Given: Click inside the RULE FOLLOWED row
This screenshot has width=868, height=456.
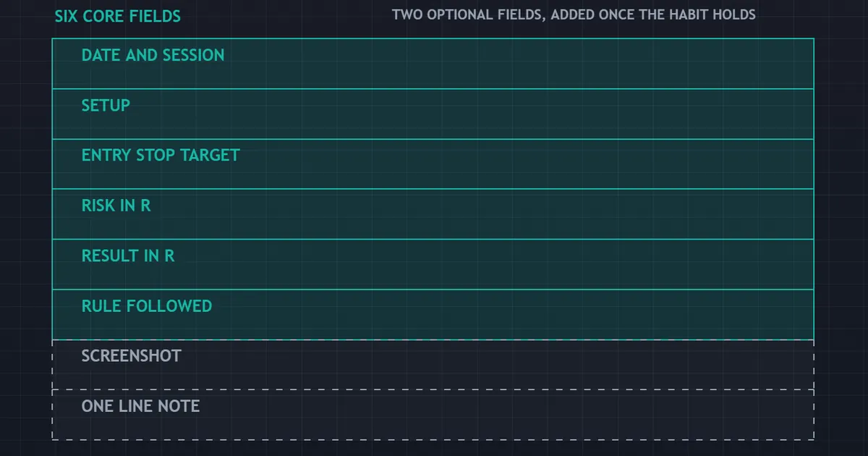Looking at the screenshot, I should click(433, 314).
